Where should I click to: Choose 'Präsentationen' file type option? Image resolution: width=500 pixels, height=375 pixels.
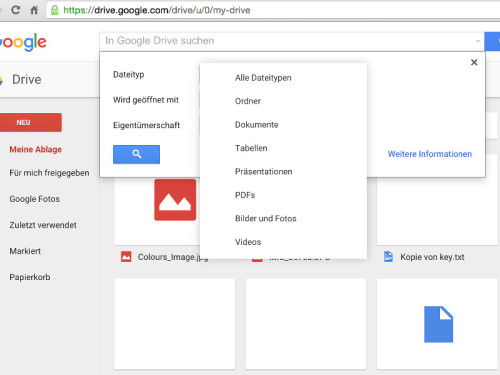[x=263, y=172]
